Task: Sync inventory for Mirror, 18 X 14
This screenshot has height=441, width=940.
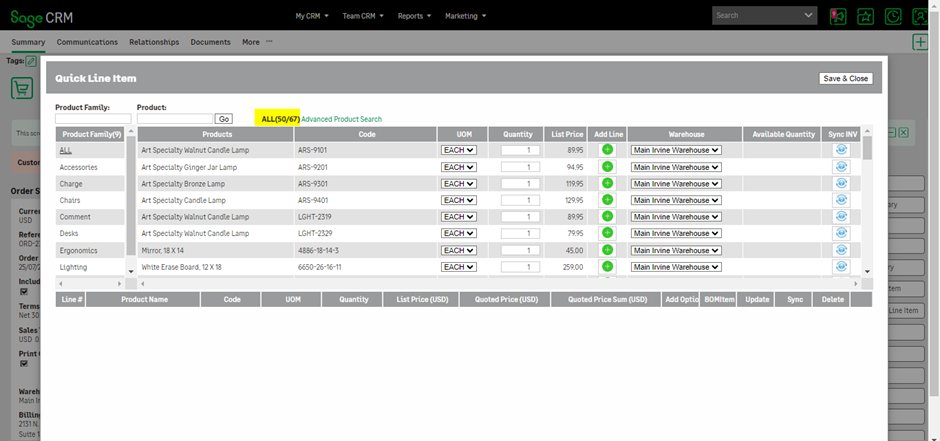Action: pos(841,250)
